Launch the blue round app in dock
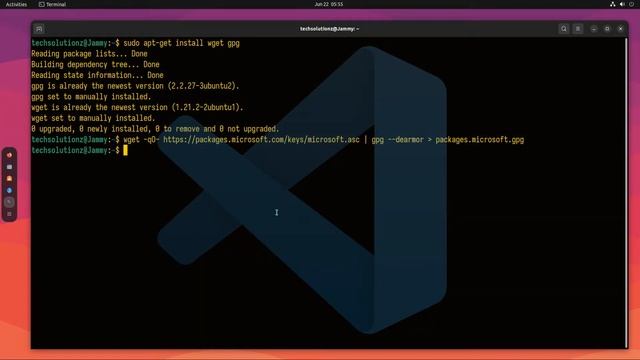The height and width of the screenshot is (360, 640). point(9,190)
